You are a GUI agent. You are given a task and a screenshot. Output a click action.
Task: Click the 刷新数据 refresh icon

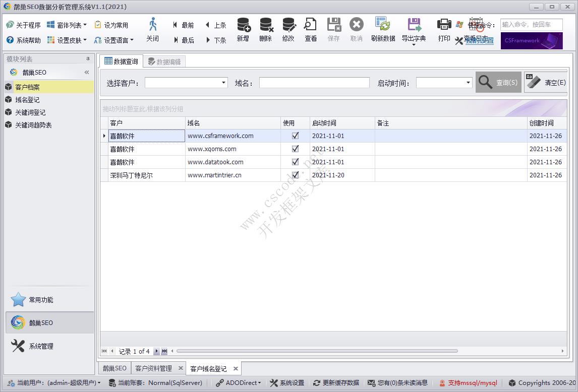coord(383,25)
